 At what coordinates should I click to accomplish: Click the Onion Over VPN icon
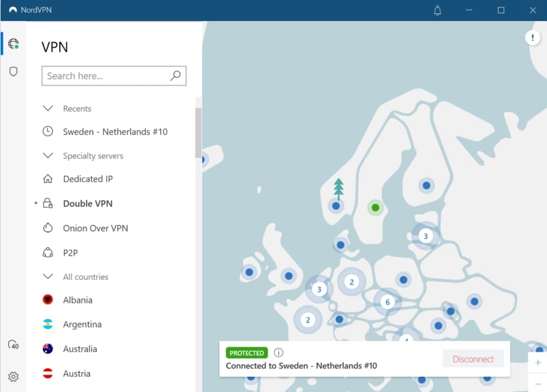[x=48, y=228]
